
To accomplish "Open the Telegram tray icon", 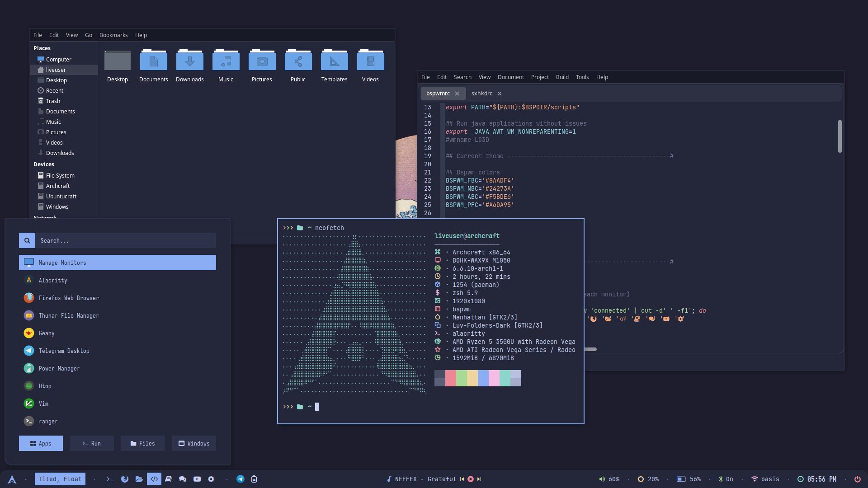I will [241, 479].
